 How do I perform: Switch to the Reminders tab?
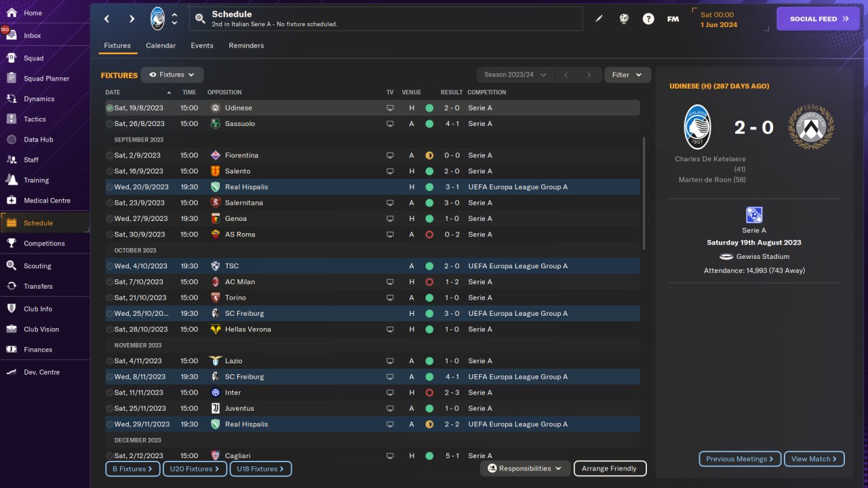point(246,45)
